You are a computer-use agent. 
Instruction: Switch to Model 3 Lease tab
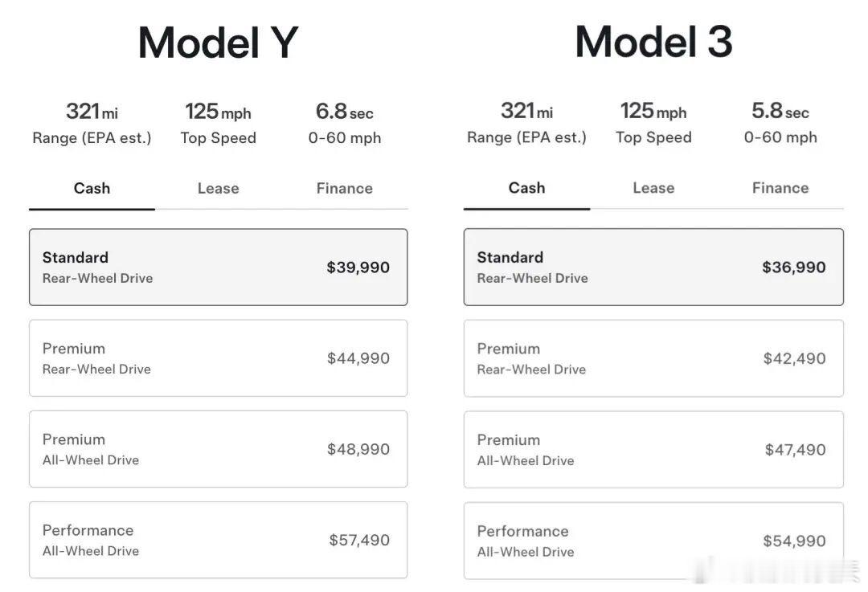pos(653,188)
